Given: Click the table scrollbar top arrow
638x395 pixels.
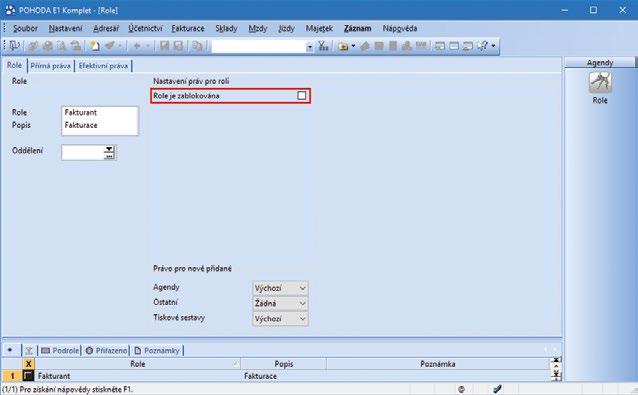Looking at the screenshot, I should [556, 360].
